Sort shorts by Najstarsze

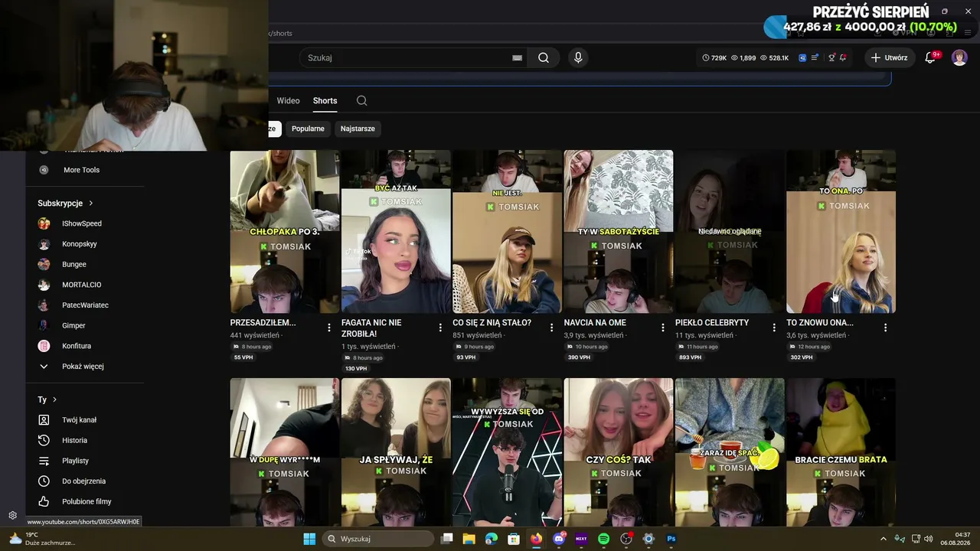pyautogui.click(x=358, y=129)
